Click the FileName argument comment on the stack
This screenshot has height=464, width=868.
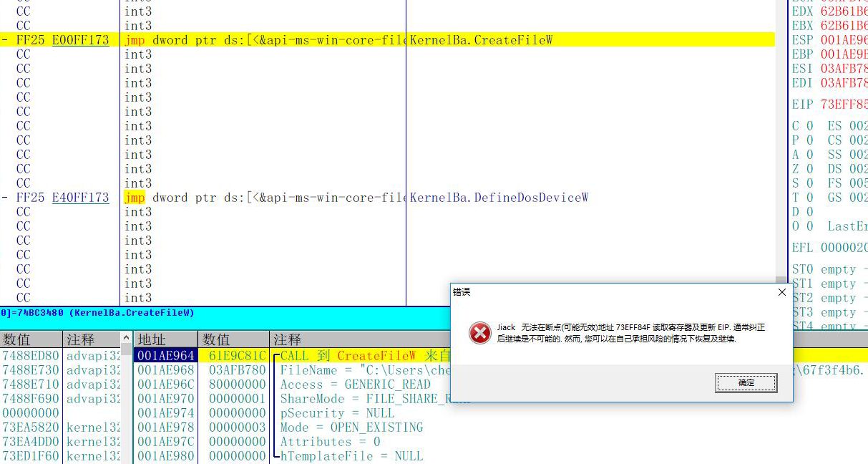[x=365, y=370]
